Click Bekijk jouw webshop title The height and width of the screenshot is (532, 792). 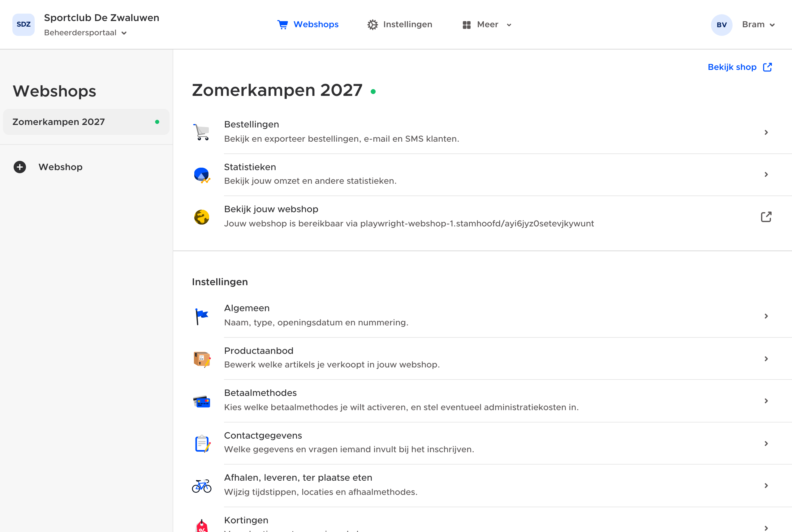coord(271,209)
